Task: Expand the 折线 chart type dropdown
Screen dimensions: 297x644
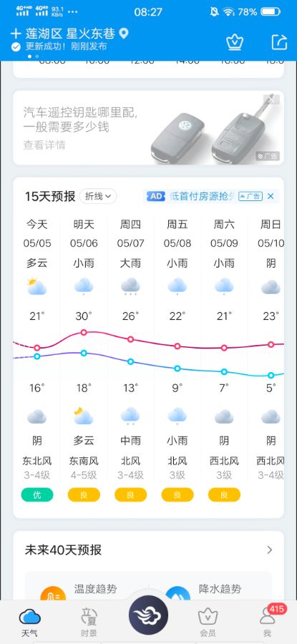Action: click(98, 196)
